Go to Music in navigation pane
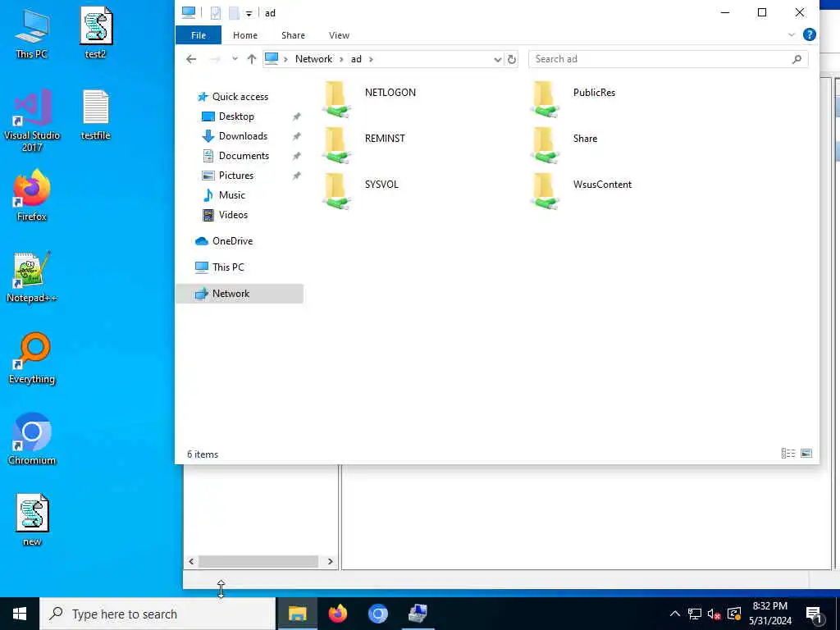 [231, 195]
